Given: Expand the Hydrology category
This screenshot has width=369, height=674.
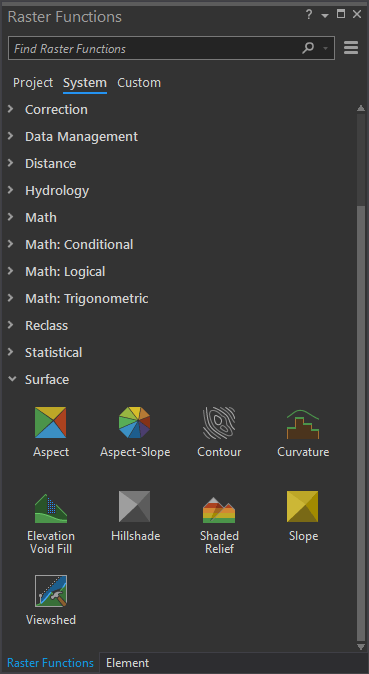Looking at the screenshot, I should 11,190.
